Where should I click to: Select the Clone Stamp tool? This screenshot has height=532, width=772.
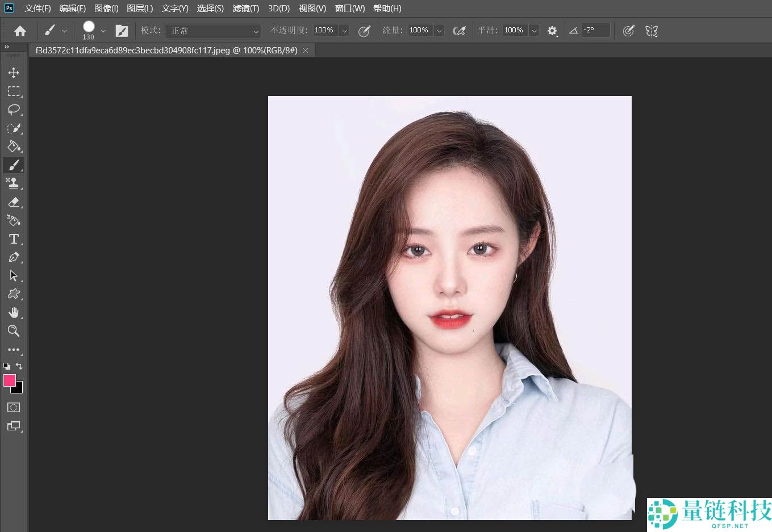click(14, 183)
